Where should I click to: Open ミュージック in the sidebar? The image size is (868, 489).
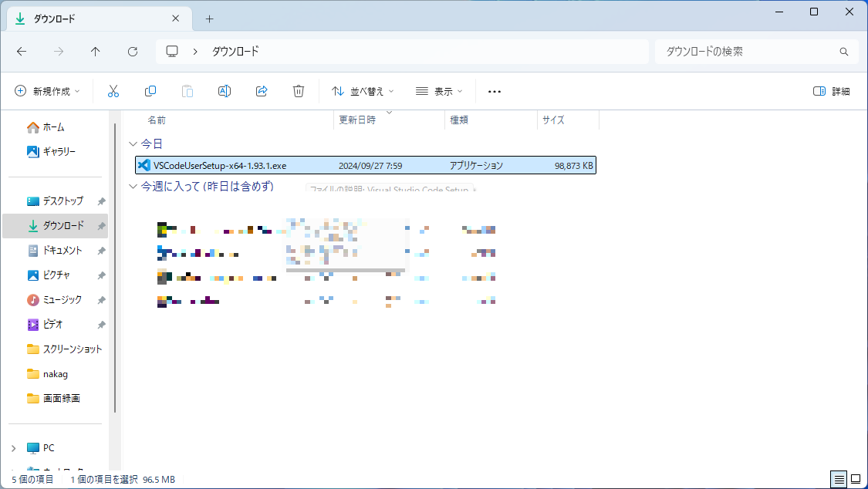pos(54,300)
